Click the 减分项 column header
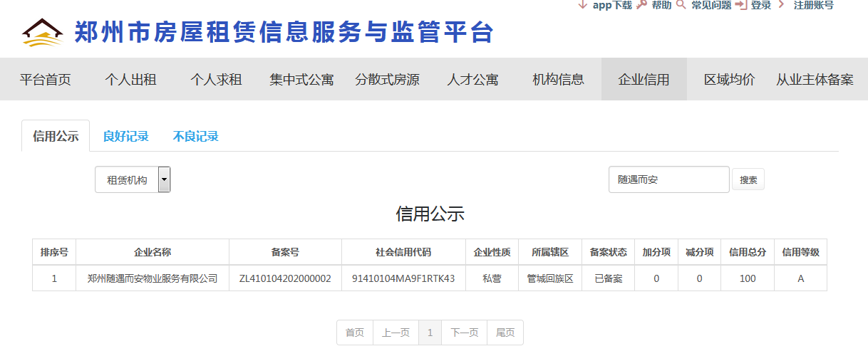This screenshot has width=868, height=361. [x=699, y=252]
